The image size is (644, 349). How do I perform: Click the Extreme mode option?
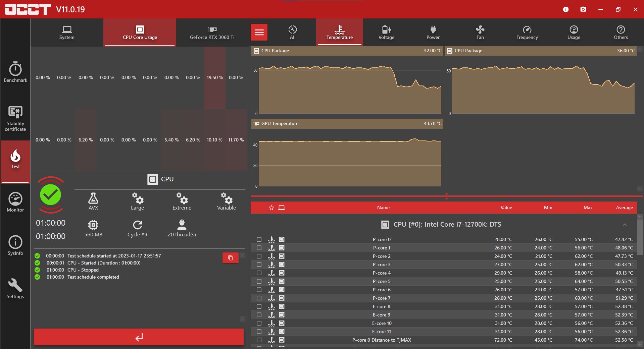click(182, 201)
